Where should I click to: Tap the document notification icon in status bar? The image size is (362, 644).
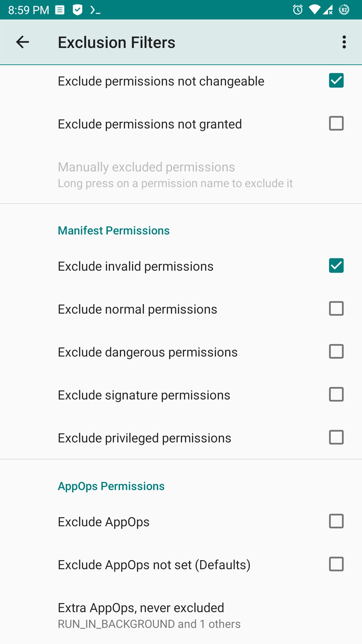[x=60, y=10]
